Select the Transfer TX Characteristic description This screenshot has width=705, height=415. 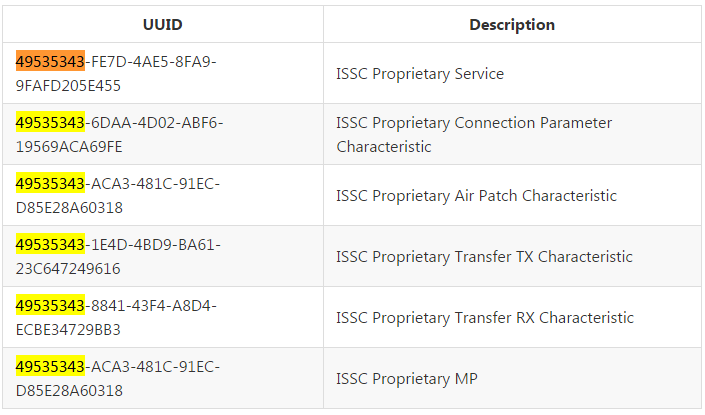coord(484,257)
